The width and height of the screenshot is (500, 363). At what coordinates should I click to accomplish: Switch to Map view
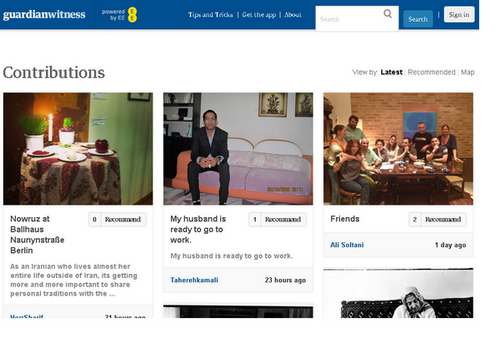[x=467, y=72]
